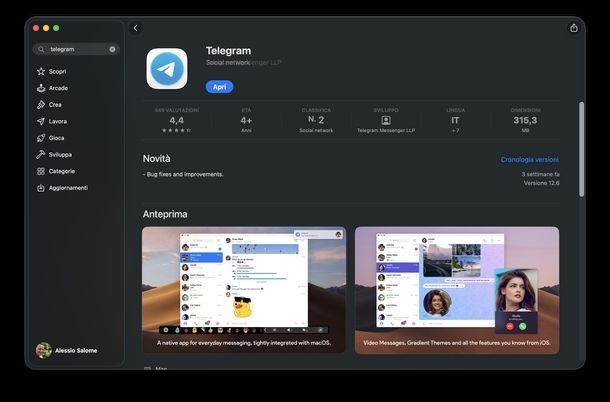Click Alessio Salome profile avatar

pos(44,350)
